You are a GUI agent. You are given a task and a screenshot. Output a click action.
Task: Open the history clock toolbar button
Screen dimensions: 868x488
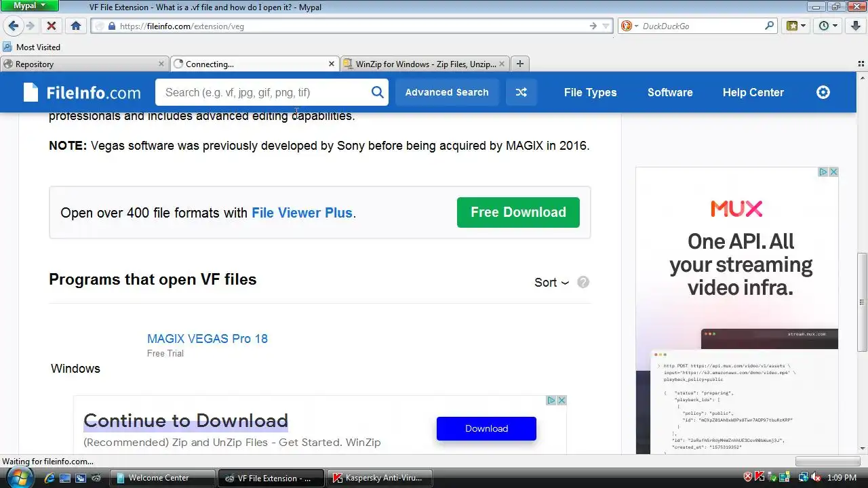pos(828,26)
